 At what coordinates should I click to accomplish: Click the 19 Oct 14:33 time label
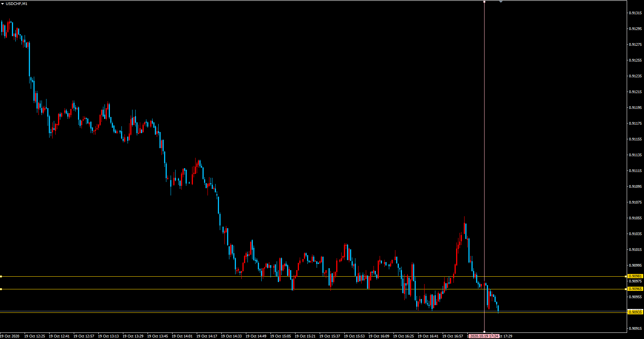click(231, 336)
